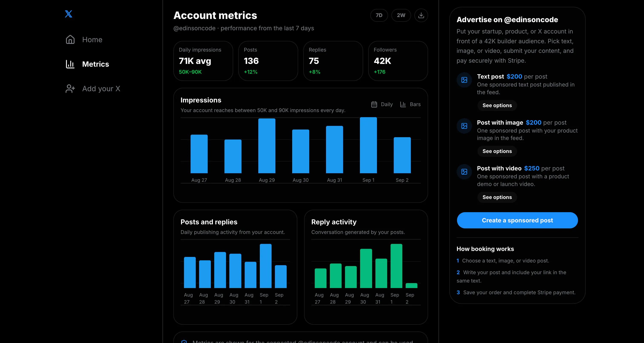The height and width of the screenshot is (343, 644).
Task: Click the $250 price for video post
Action: click(x=532, y=168)
